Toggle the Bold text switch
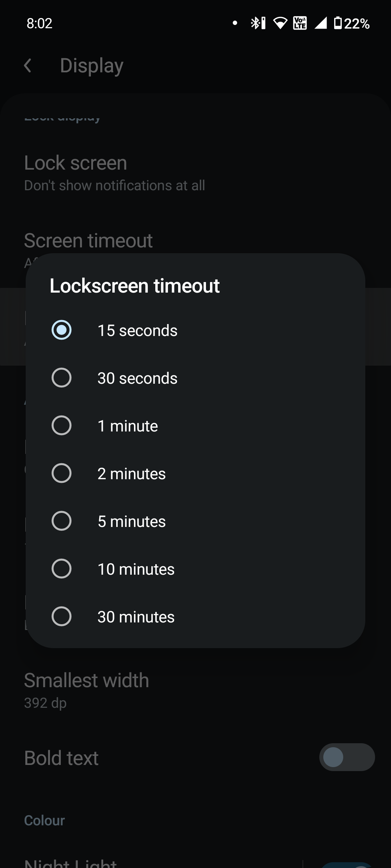391x868 pixels. 346,757
